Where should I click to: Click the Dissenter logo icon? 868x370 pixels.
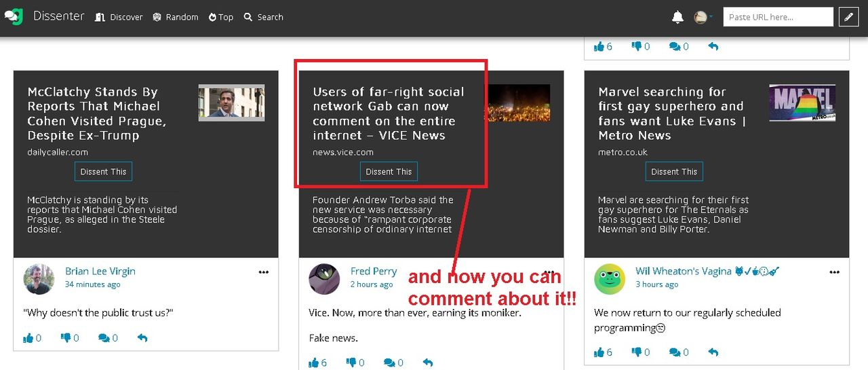click(14, 16)
